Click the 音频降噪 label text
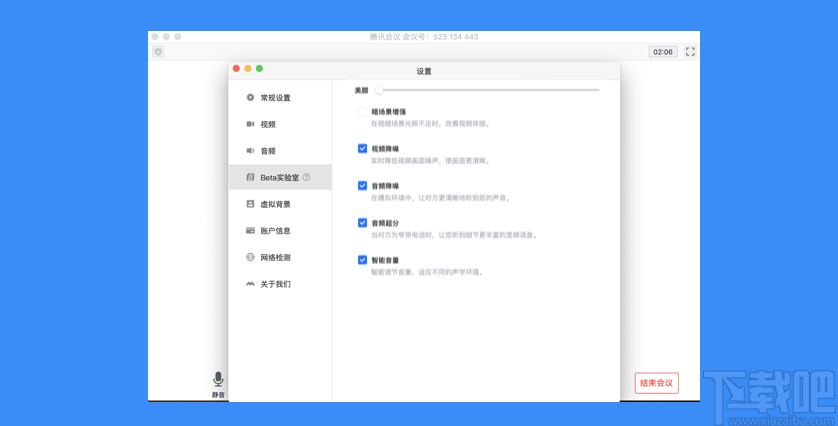 click(x=385, y=186)
